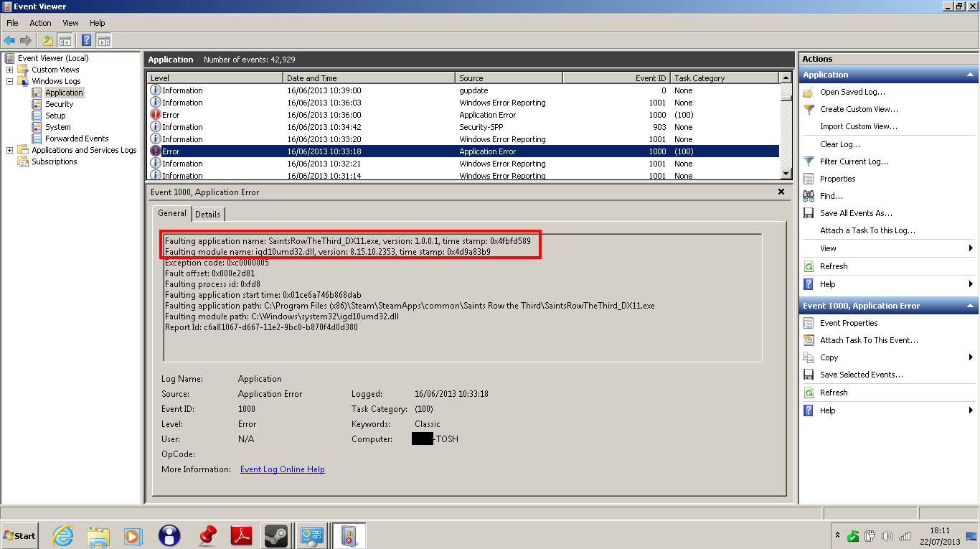Expand the Custom Views tree node
Image resolution: width=980 pixels, height=549 pixels.
[x=9, y=70]
